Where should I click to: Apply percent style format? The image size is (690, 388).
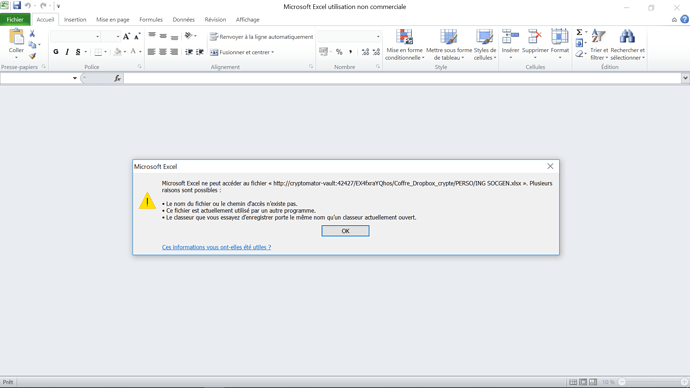[339, 52]
